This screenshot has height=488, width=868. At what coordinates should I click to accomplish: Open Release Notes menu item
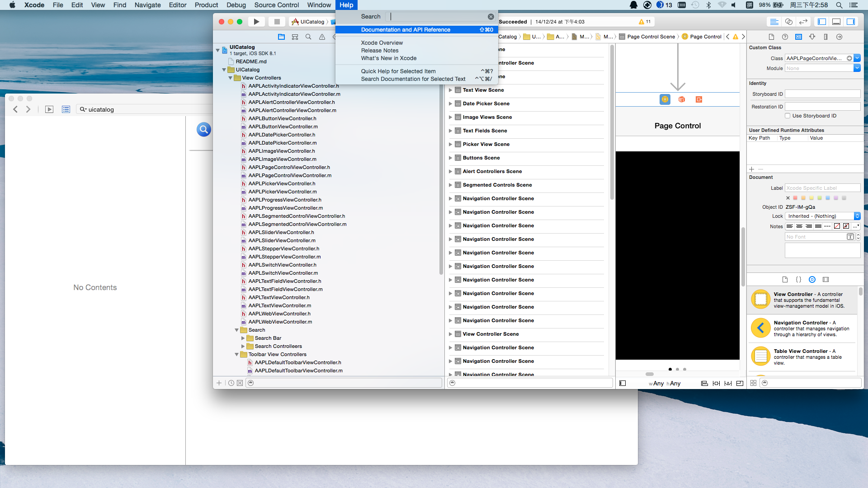[x=416, y=51]
